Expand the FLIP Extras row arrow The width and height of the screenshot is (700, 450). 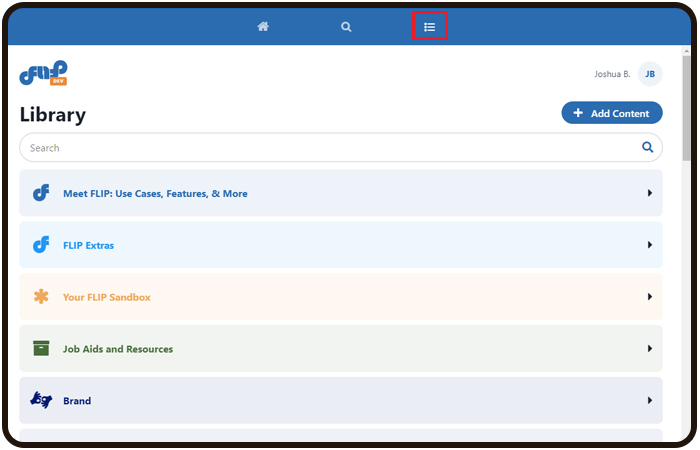650,245
